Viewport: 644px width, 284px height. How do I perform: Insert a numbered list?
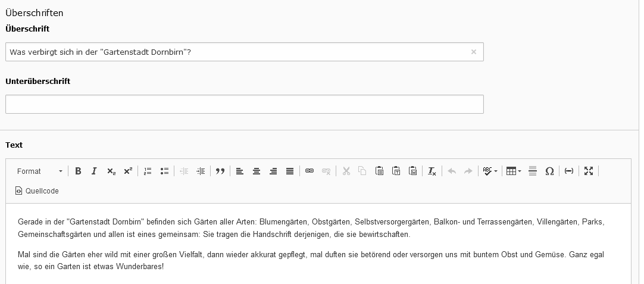148,171
